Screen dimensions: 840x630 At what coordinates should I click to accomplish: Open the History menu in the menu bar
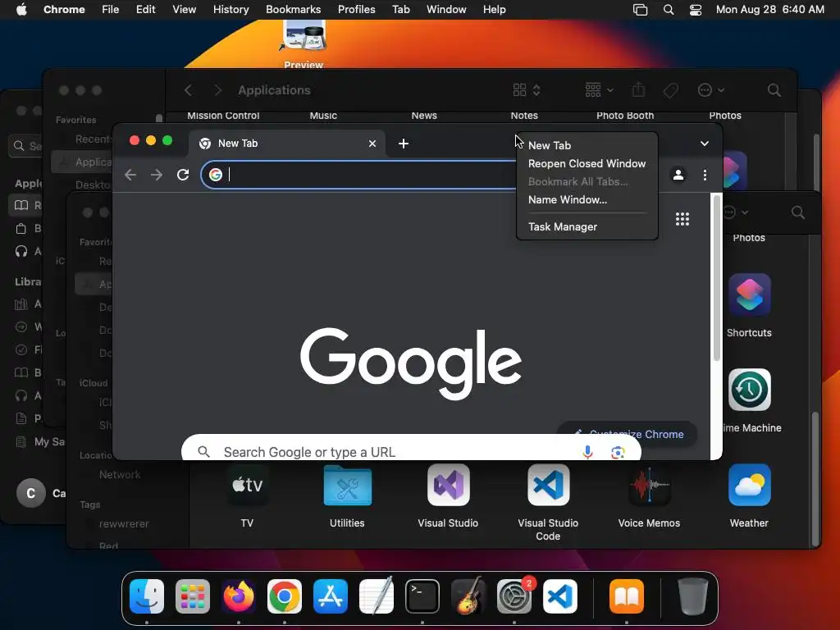[x=231, y=10]
